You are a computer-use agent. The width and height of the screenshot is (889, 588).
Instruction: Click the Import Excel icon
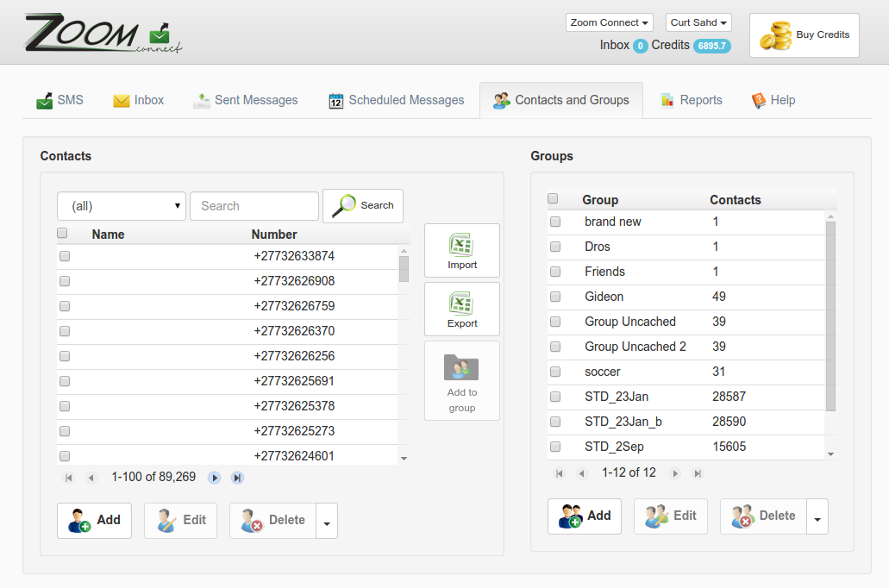[x=462, y=245]
